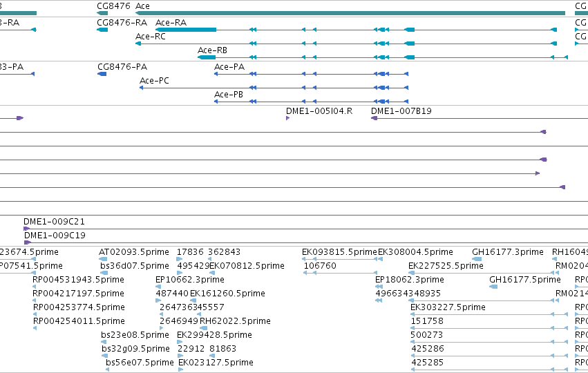Click the 106760 feature label
Image resolution: width=588 pixels, height=373 pixels.
(x=320, y=266)
